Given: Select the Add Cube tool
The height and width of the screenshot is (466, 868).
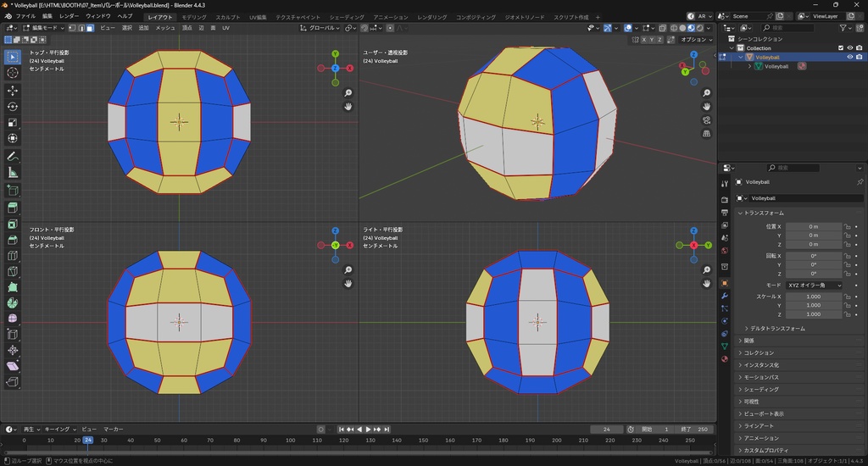Looking at the screenshot, I should tap(13, 191).
